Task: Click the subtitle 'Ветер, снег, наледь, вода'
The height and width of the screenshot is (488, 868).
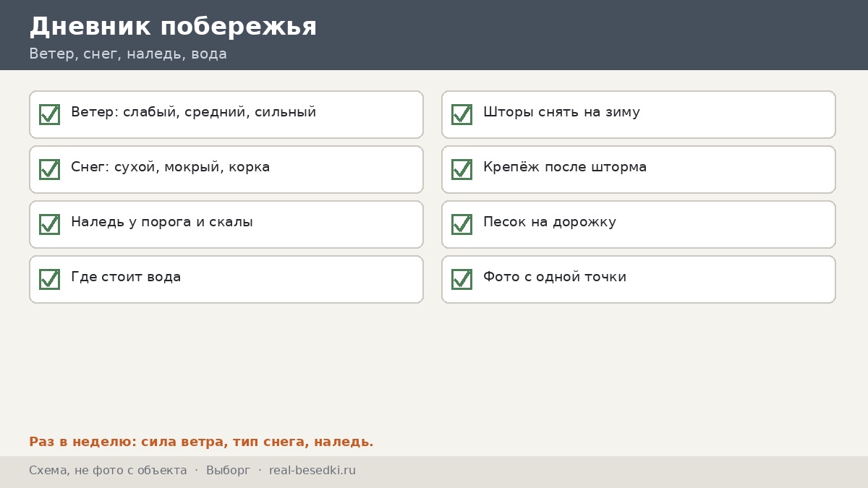Action: click(x=128, y=54)
